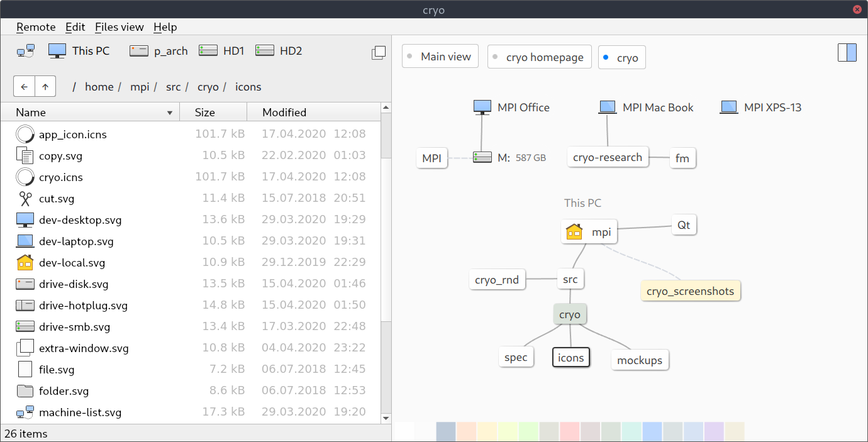Open the HD2 drive
868x442 pixels.
pyautogui.click(x=278, y=50)
